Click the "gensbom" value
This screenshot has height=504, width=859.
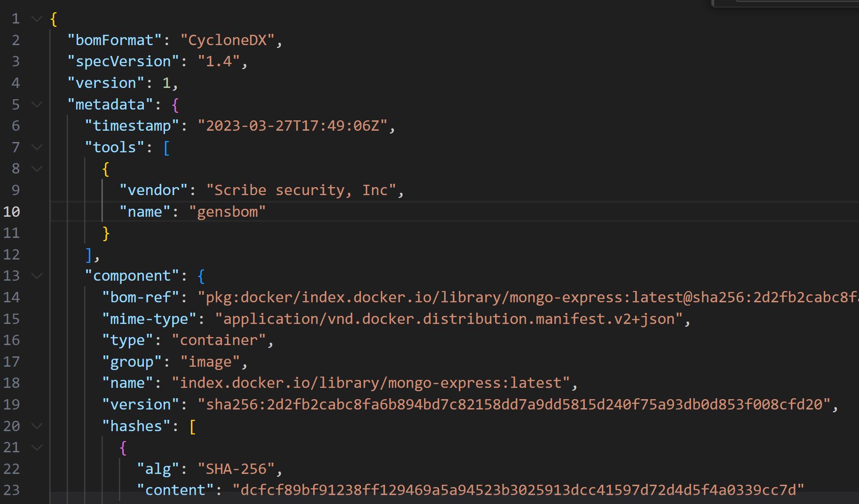pyautogui.click(x=228, y=212)
